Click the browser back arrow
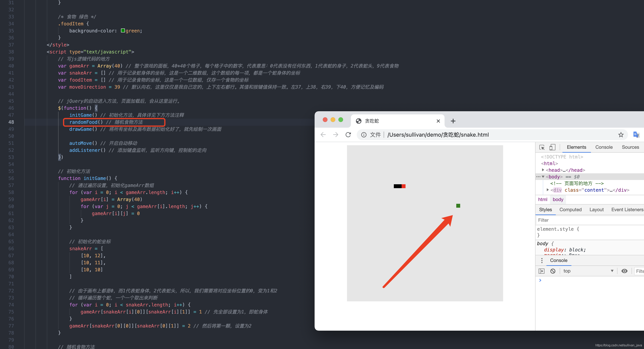 (x=323, y=135)
